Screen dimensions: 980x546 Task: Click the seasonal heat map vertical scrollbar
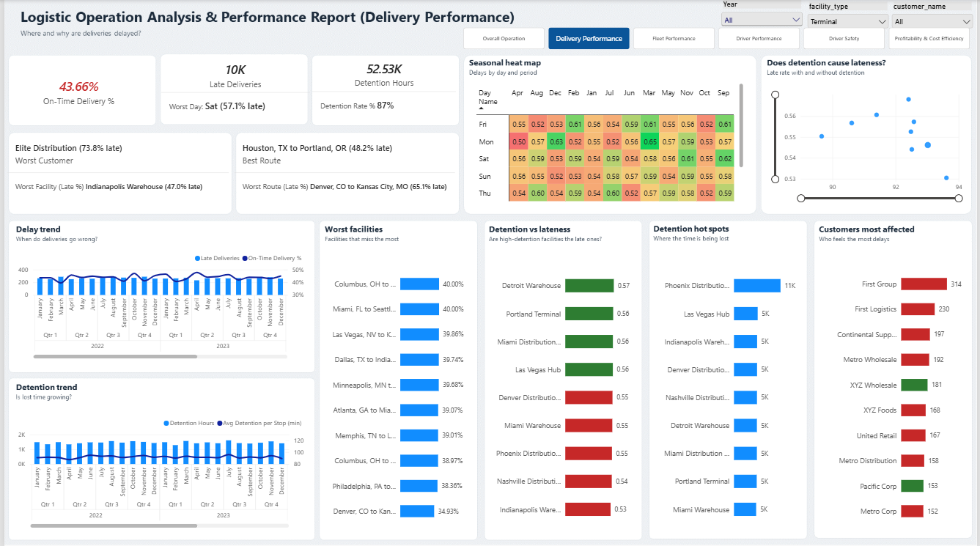coord(742,125)
